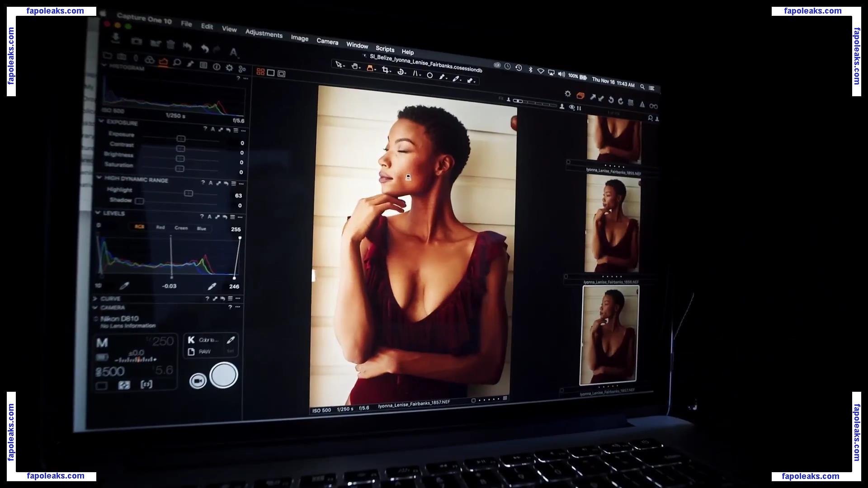
Task: Select the pointer cursor tool
Action: click(x=339, y=65)
